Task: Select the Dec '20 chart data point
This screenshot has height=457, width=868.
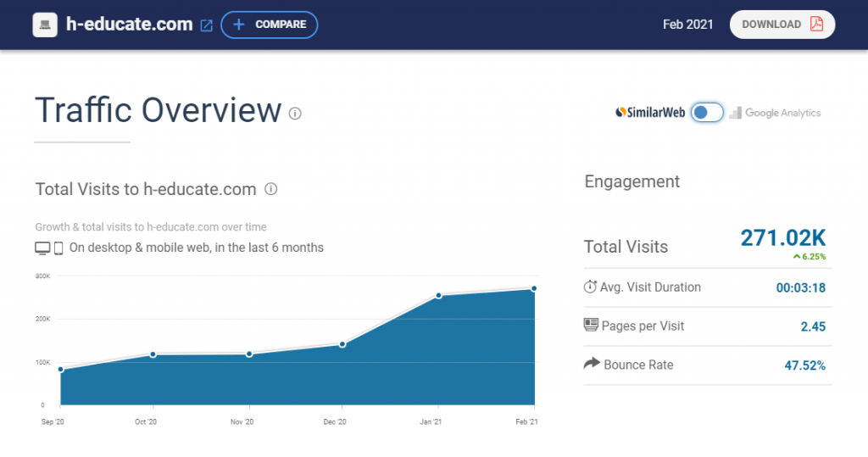Action: point(342,344)
